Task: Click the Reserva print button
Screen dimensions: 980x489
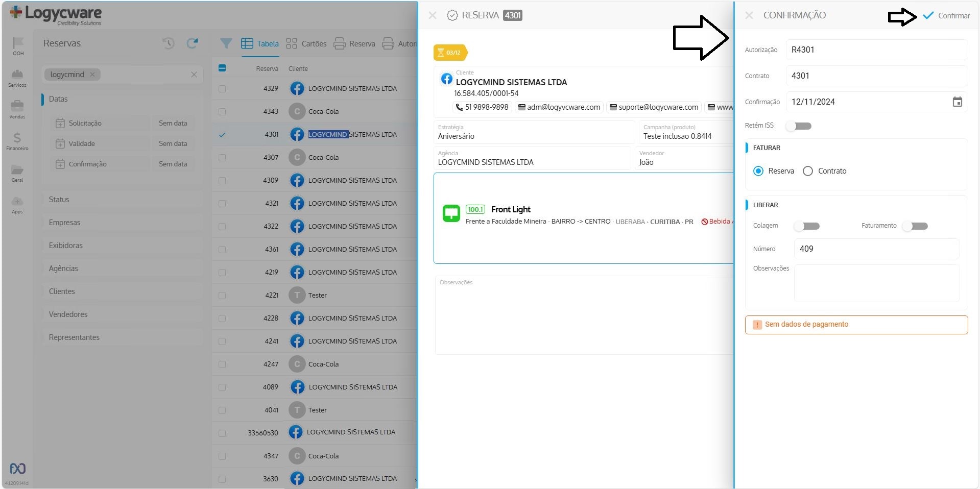Action: click(354, 43)
